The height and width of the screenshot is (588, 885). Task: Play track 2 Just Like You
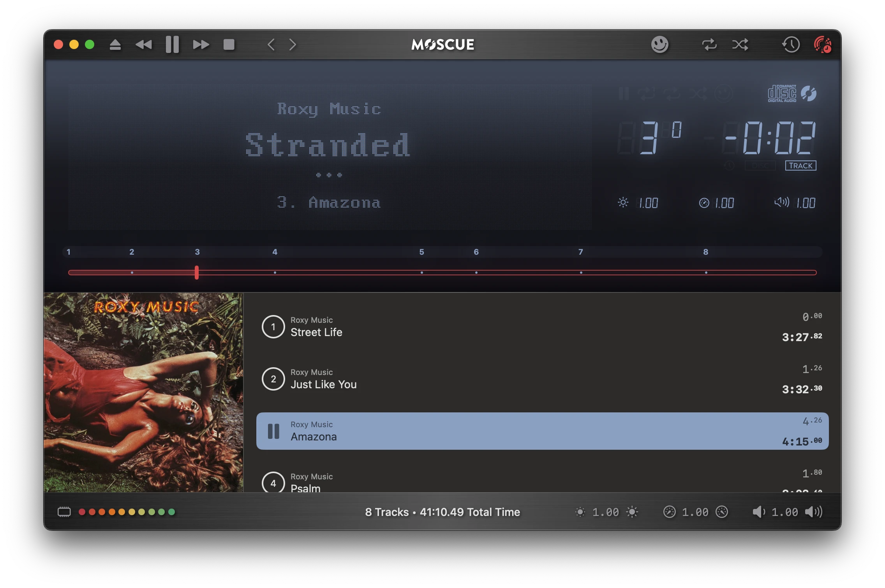[x=273, y=379]
